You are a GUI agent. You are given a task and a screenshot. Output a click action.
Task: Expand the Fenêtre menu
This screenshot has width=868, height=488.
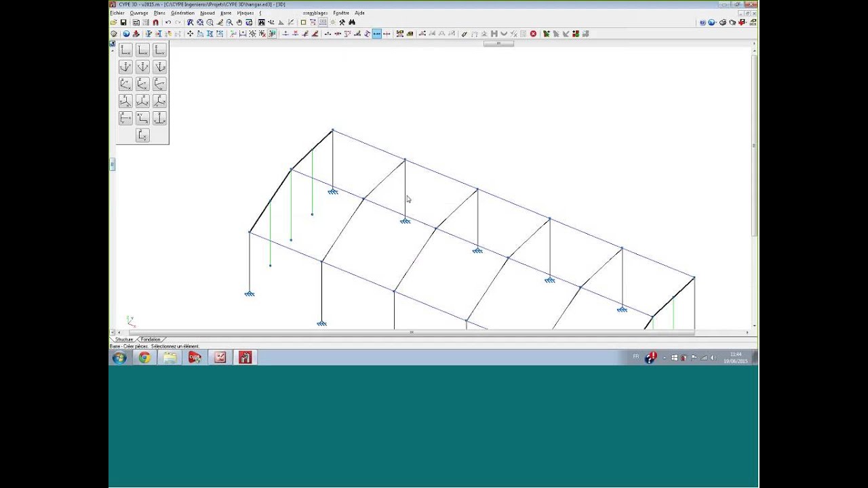pyautogui.click(x=341, y=13)
